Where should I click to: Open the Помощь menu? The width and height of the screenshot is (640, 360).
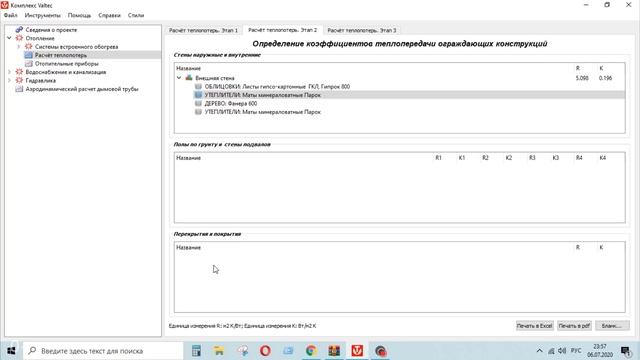point(79,15)
